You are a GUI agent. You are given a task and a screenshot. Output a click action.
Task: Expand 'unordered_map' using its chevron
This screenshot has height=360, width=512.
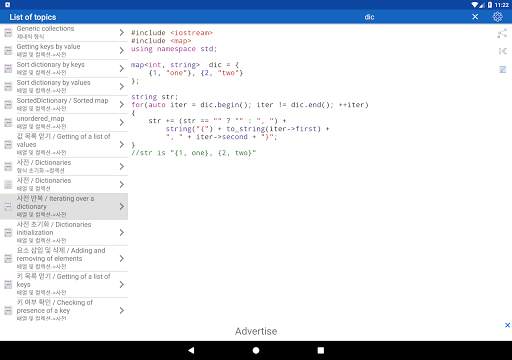point(122,122)
